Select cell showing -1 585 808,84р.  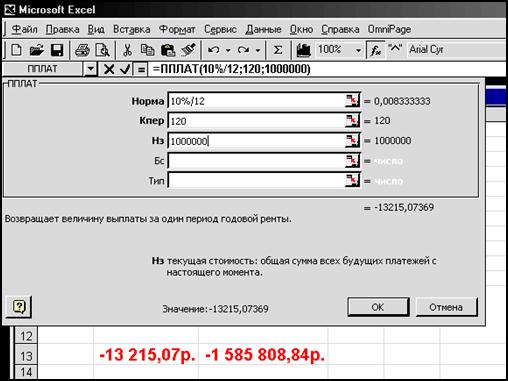[x=263, y=355]
